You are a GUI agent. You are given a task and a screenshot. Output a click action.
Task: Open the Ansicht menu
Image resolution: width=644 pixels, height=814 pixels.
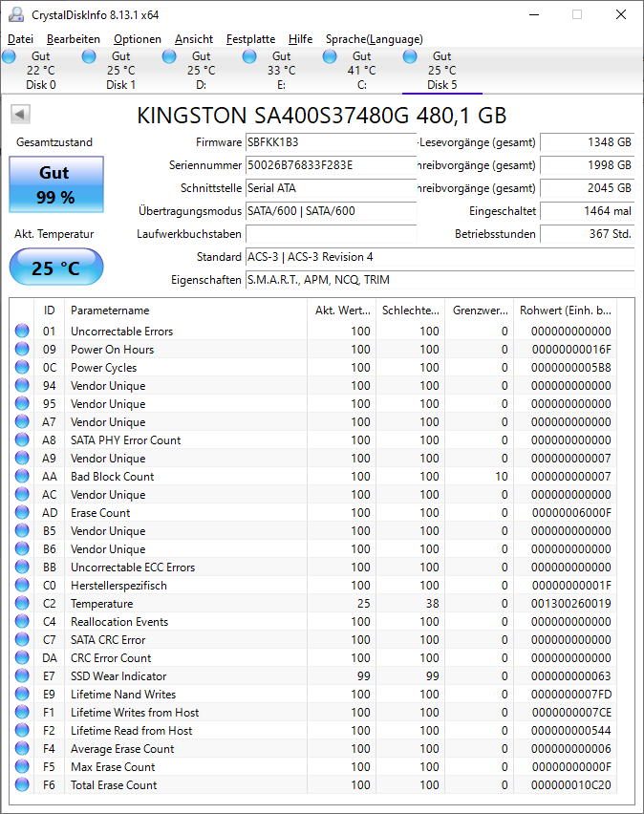coord(194,39)
